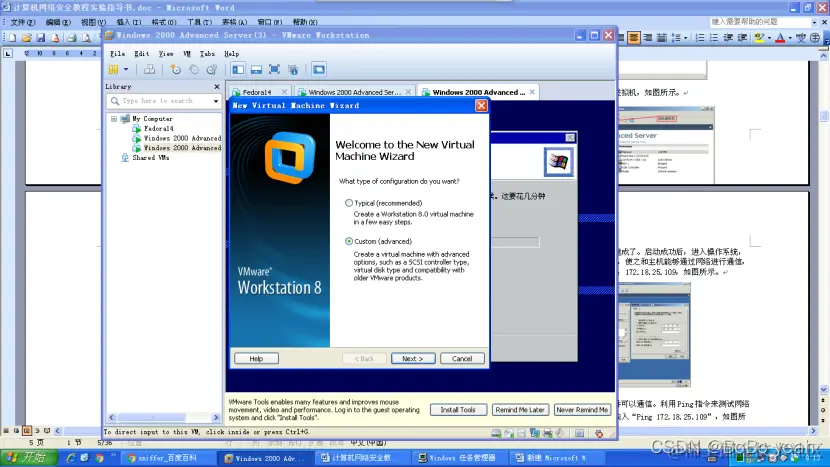Open the VMware View menu
Image resolution: width=830 pixels, height=467 pixels.
point(166,53)
